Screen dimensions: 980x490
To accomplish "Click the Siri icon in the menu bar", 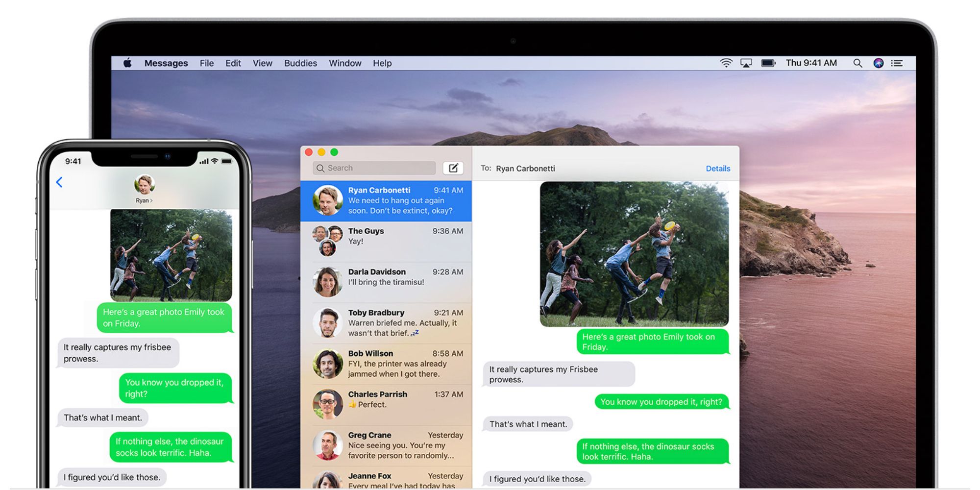I will coord(878,63).
